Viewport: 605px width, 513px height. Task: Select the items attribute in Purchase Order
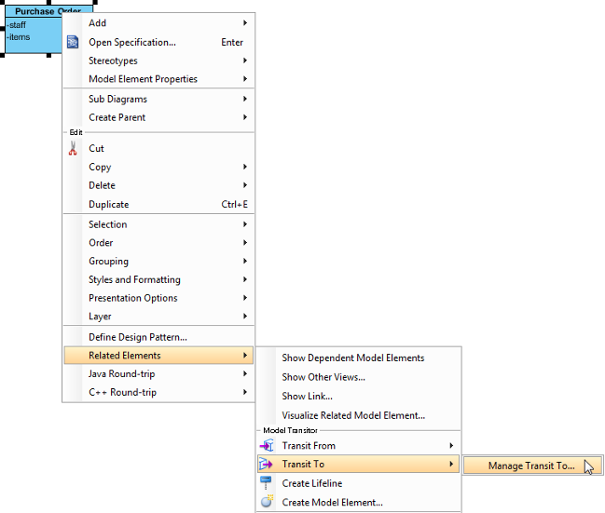tap(19, 37)
